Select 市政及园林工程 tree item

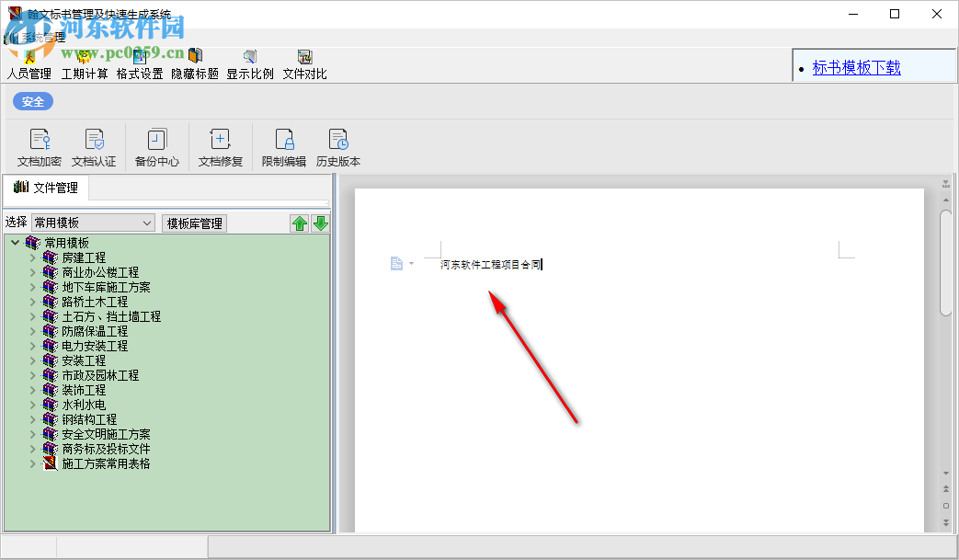tap(100, 375)
